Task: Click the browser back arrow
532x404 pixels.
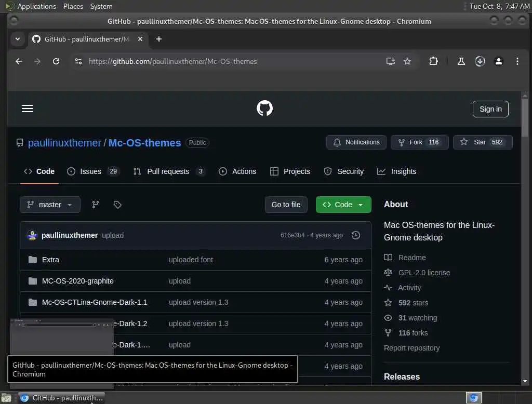Action: click(19, 61)
